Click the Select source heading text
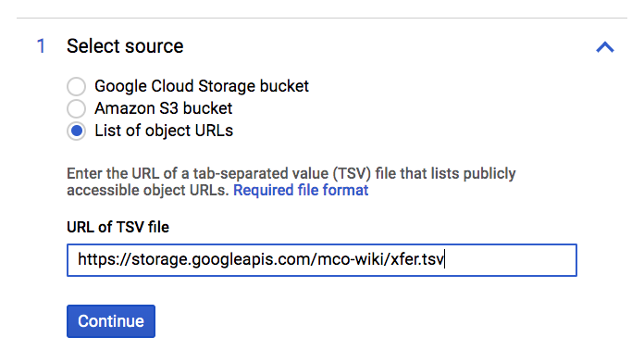644x350 pixels. (x=125, y=46)
